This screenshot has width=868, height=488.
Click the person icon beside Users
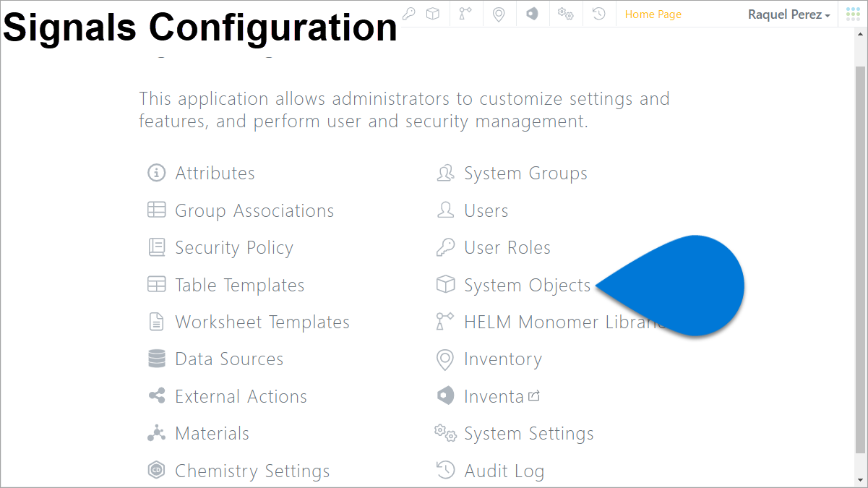(445, 210)
